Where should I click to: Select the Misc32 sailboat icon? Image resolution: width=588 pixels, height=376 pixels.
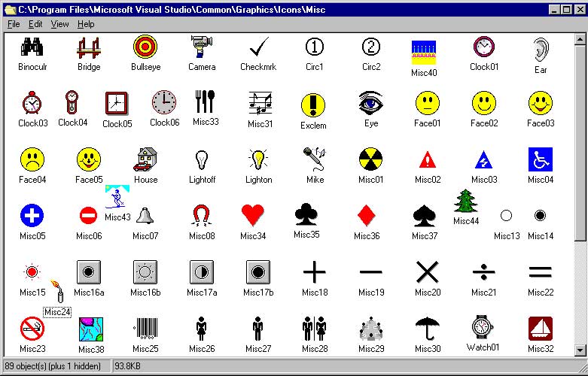[541, 329]
